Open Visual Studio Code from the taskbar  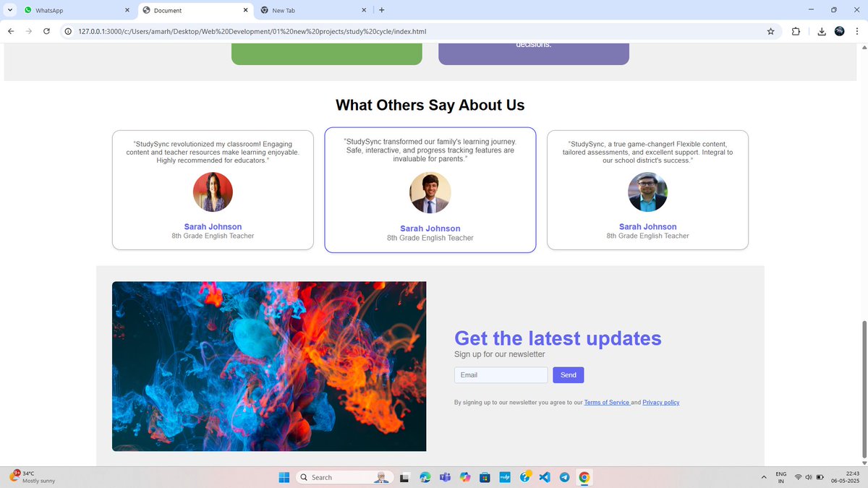click(545, 477)
